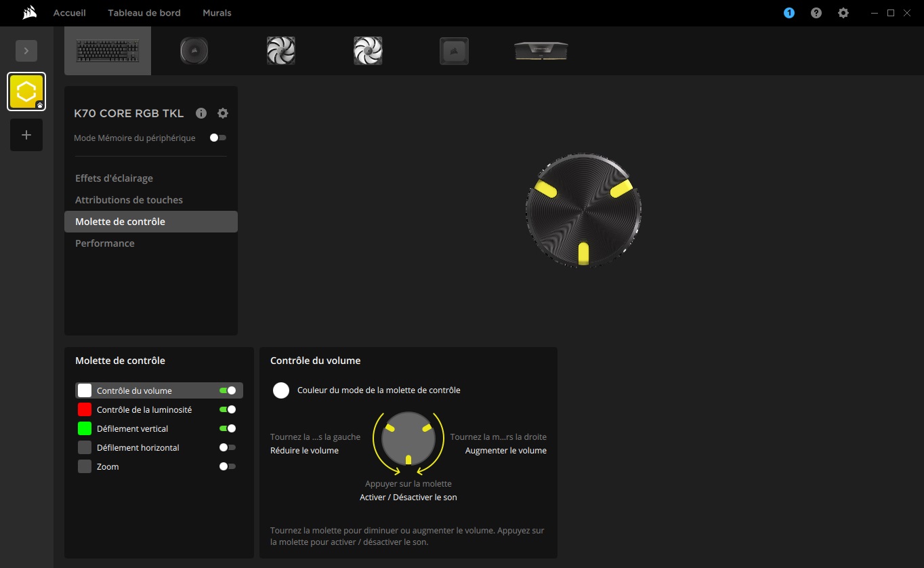Select the RAM memory module device icon
The height and width of the screenshot is (568, 924).
(541, 51)
